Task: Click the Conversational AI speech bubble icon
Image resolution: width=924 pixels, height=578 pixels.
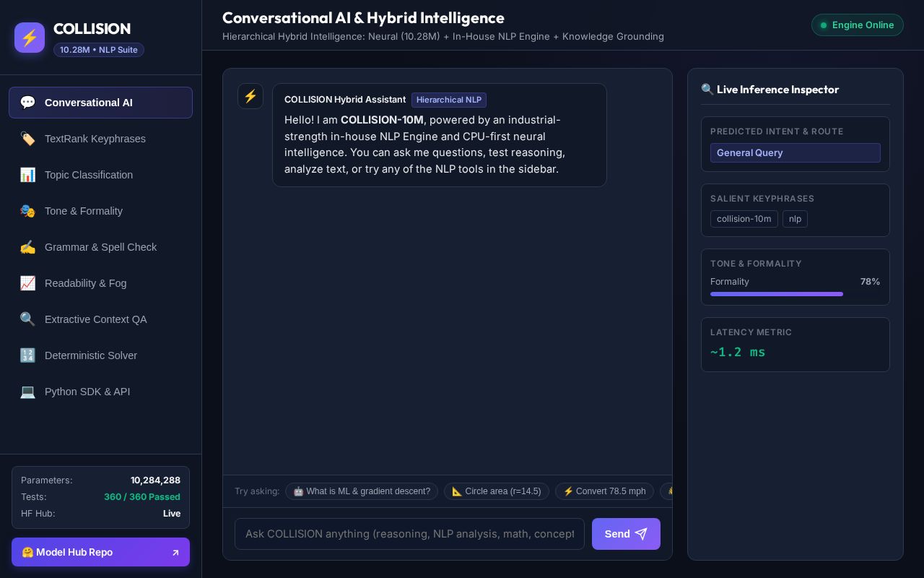Action: point(27,103)
